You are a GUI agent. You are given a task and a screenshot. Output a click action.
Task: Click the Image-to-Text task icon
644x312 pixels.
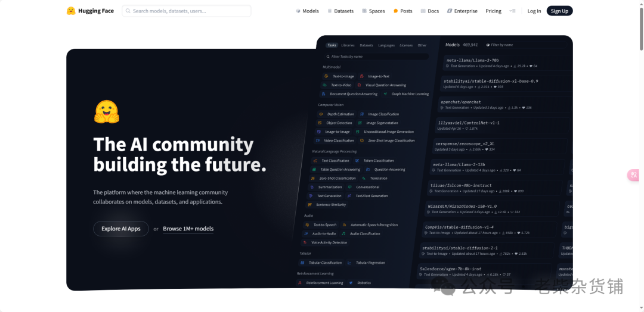point(361,76)
